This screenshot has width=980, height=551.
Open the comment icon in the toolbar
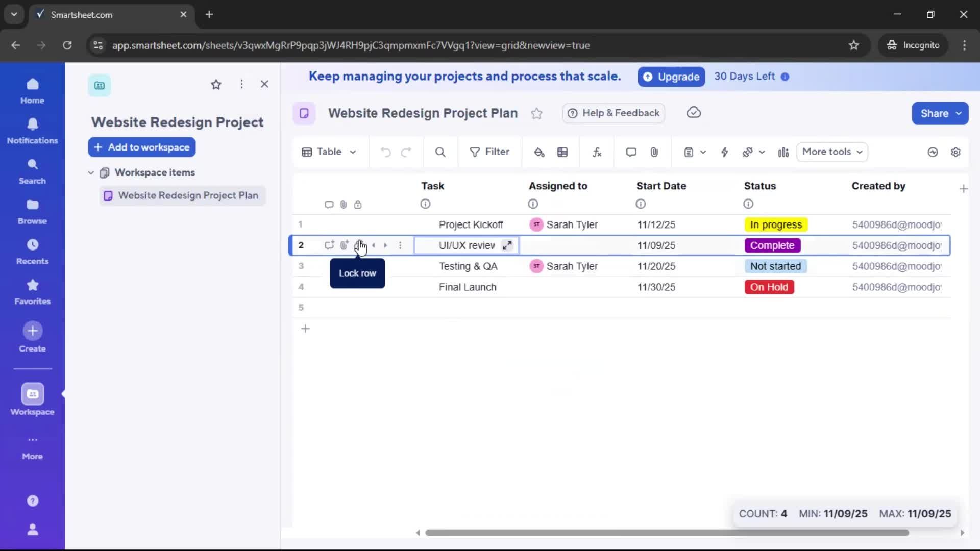coord(631,152)
